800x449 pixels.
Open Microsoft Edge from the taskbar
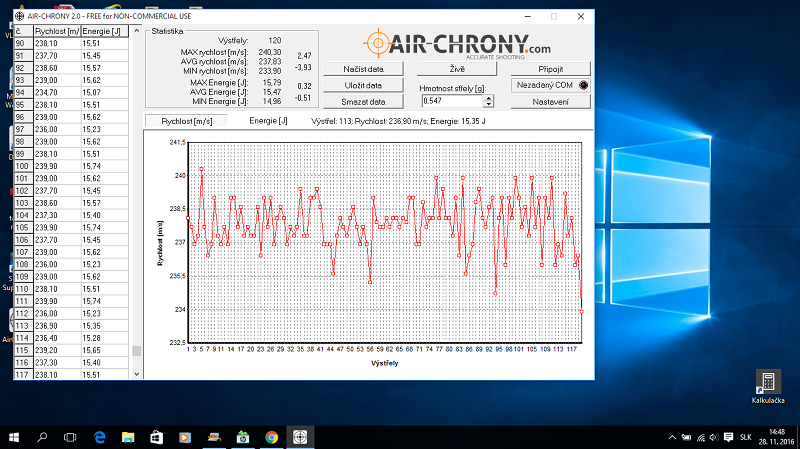[100, 437]
